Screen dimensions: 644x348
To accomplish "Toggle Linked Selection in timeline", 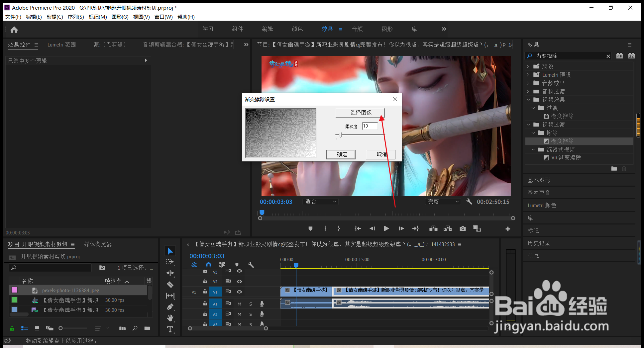I will (x=222, y=265).
